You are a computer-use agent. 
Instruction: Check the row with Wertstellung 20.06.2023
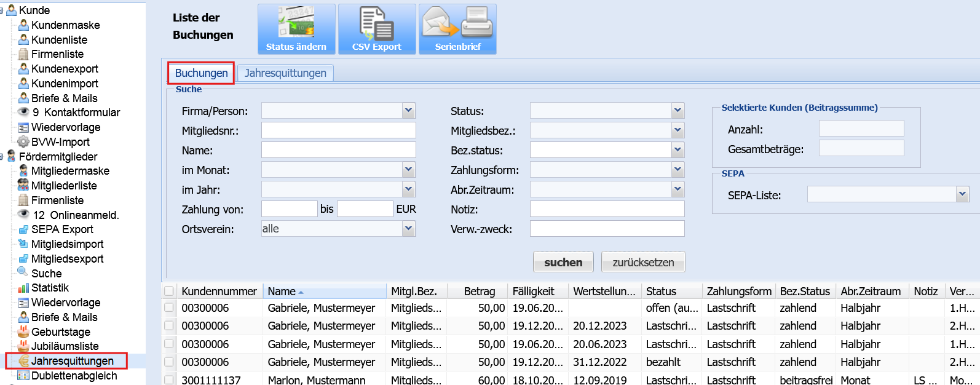(x=169, y=344)
